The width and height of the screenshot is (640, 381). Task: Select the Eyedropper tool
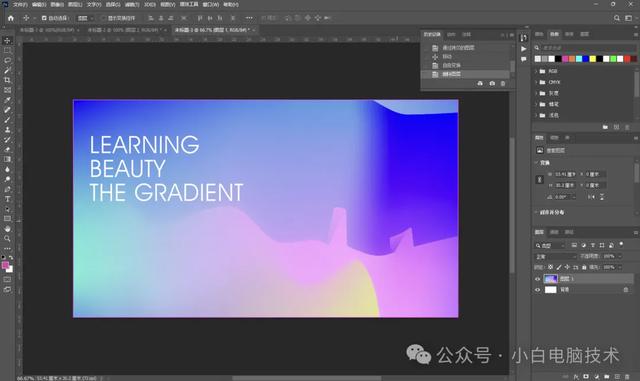pyautogui.click(x=7, y=100)
